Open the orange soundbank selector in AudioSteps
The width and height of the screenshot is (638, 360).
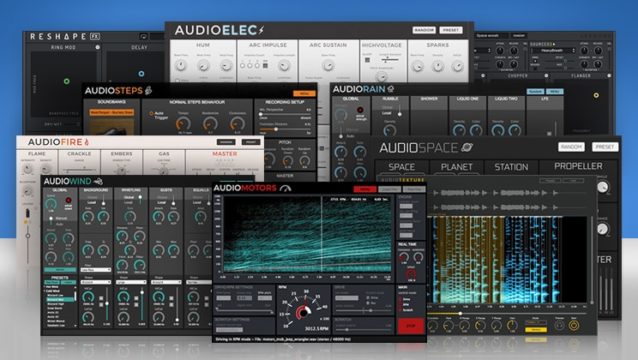pyautogui.click(x=111, y=112)
